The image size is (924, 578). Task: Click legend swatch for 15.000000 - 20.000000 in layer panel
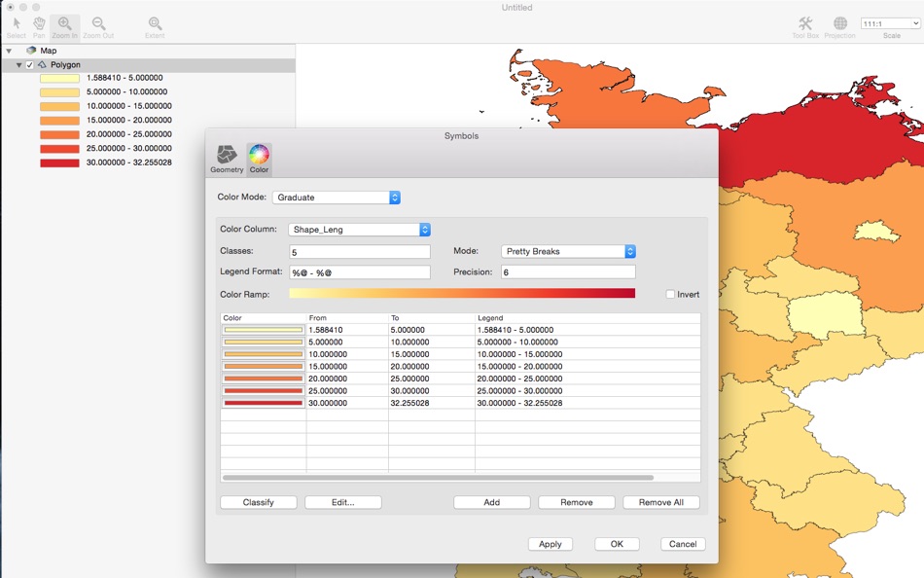point(59,121)
